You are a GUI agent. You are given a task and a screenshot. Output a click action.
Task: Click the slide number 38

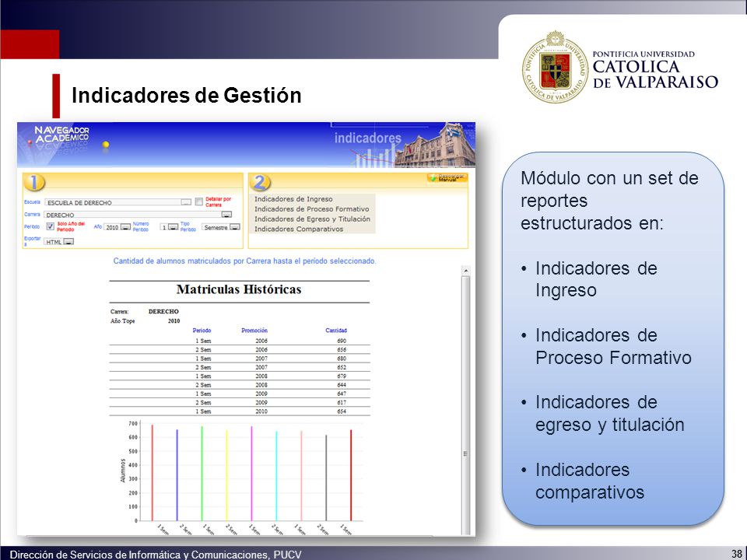click(736, 553)
